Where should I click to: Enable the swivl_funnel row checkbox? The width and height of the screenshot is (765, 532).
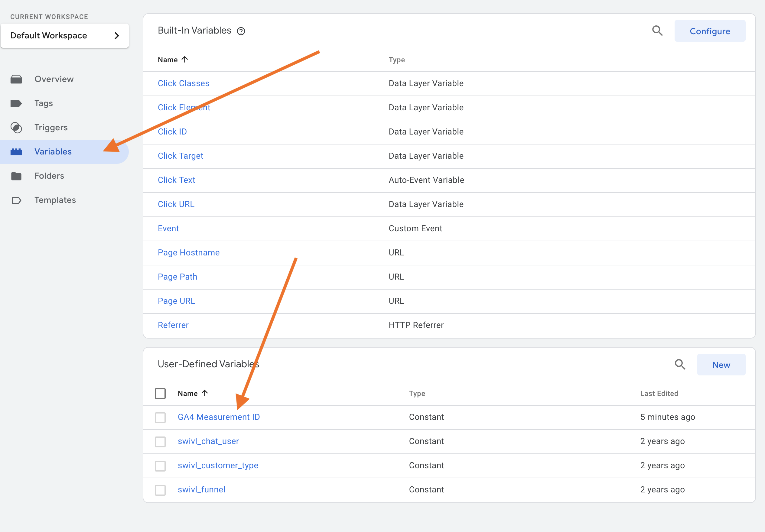pyautogui.click(x=160, y=490)
